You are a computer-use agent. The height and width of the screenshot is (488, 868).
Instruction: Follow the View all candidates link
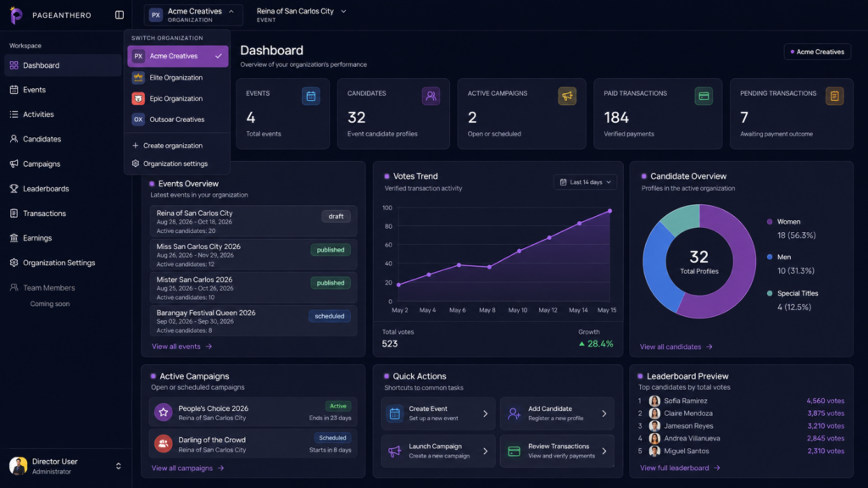point(676,347)
